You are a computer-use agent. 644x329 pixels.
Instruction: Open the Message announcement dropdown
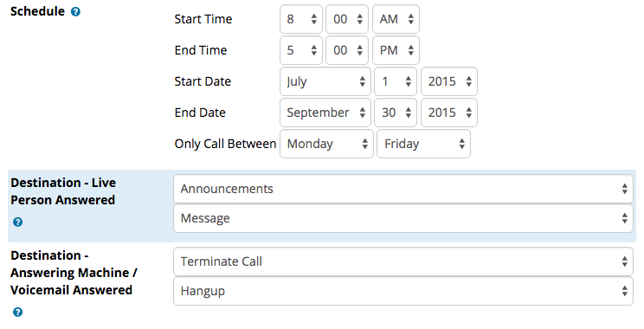403,218
